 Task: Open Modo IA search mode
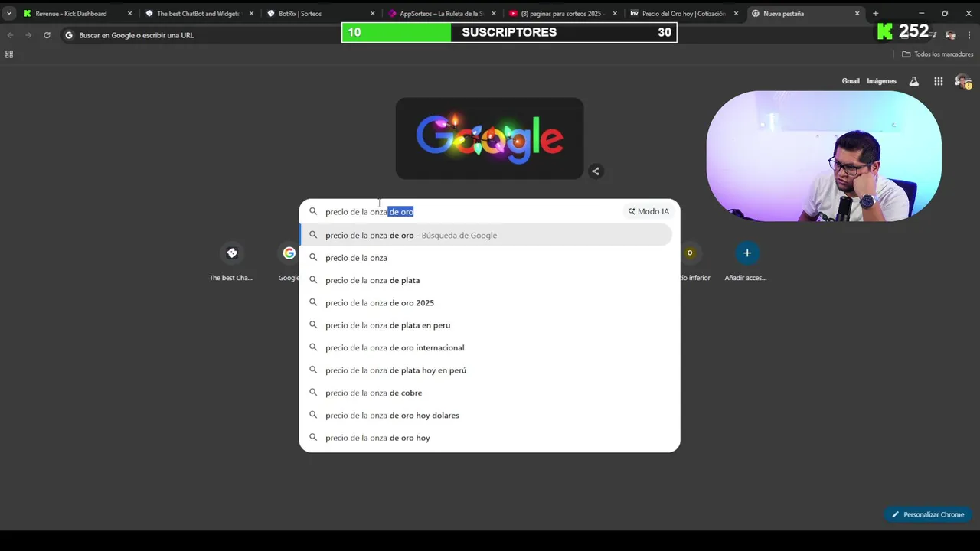(648, 212)
